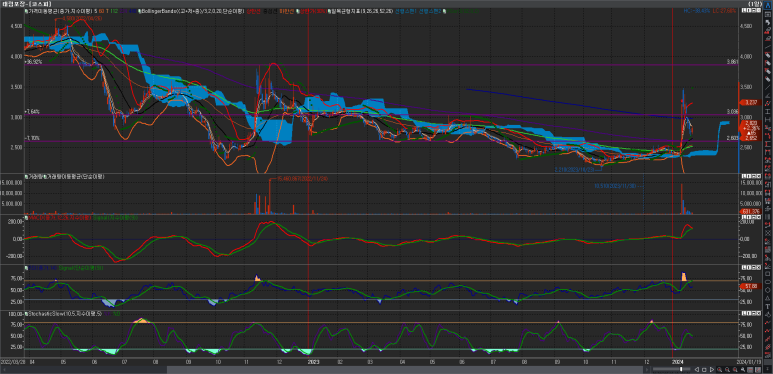Image resolution: width=773 pixels, height=374 pixels.
Task: Click the LC:27.68% value
Action: pyautogui.click(x=725, y=11)
